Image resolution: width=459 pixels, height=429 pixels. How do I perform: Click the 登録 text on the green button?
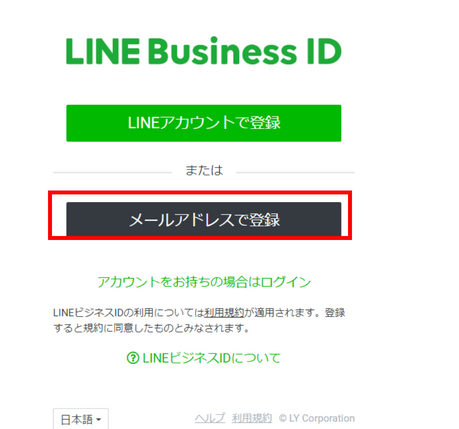[x=265, y=122]
